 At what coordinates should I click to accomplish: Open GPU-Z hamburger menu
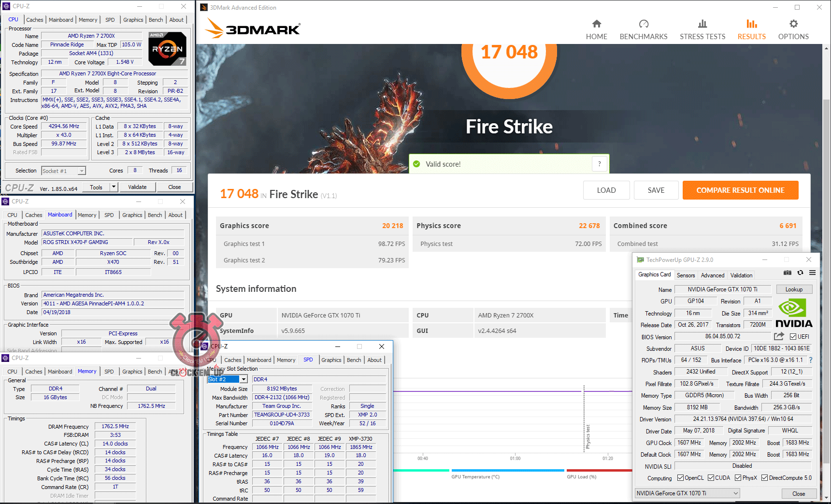[813, 273]
